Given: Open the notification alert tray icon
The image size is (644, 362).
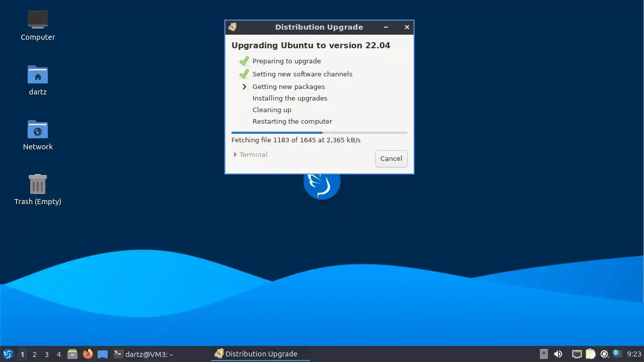Looking at the screenshot, I should [x=617, y=353].
